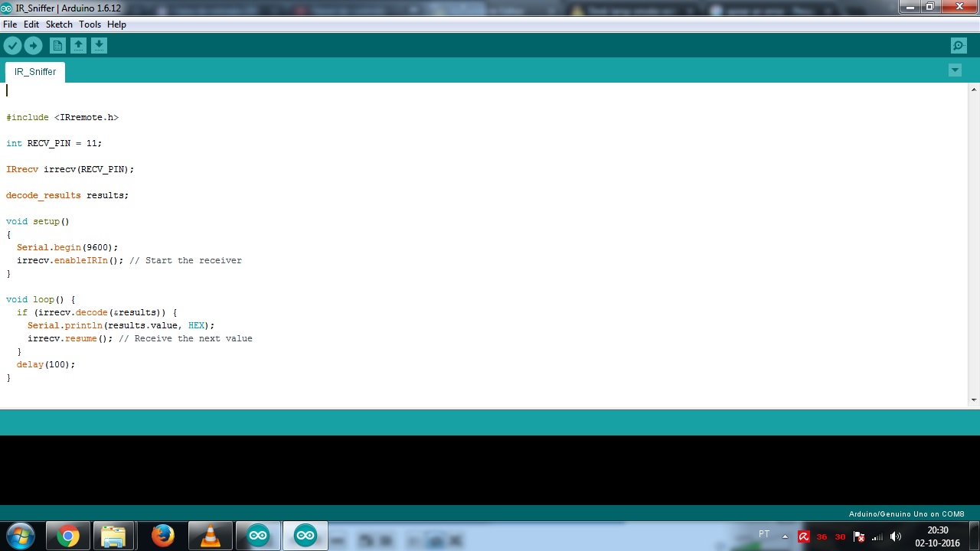The width and height of the screenshot is (980, 551).
Task: Expand the tab options dropdown arrow
Action: coord(955,70)
